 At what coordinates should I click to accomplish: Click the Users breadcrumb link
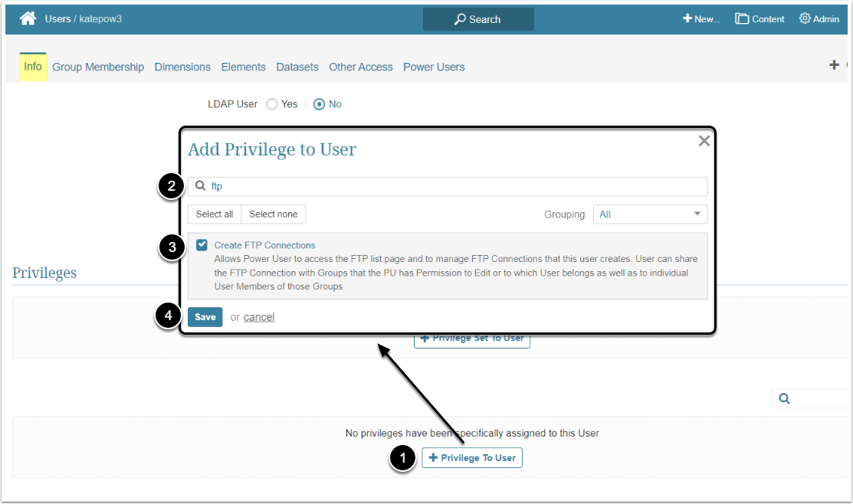tap(57, 19)
